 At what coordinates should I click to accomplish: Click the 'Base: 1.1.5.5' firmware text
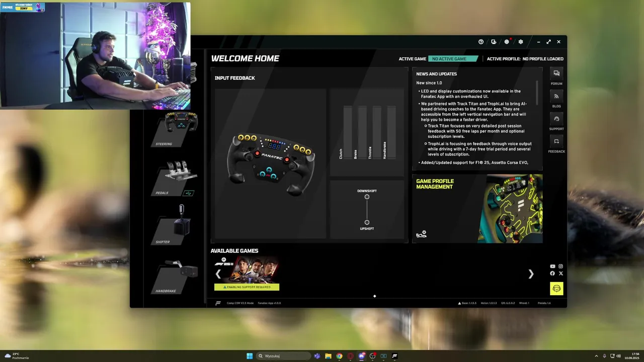(x=469, y=303)
